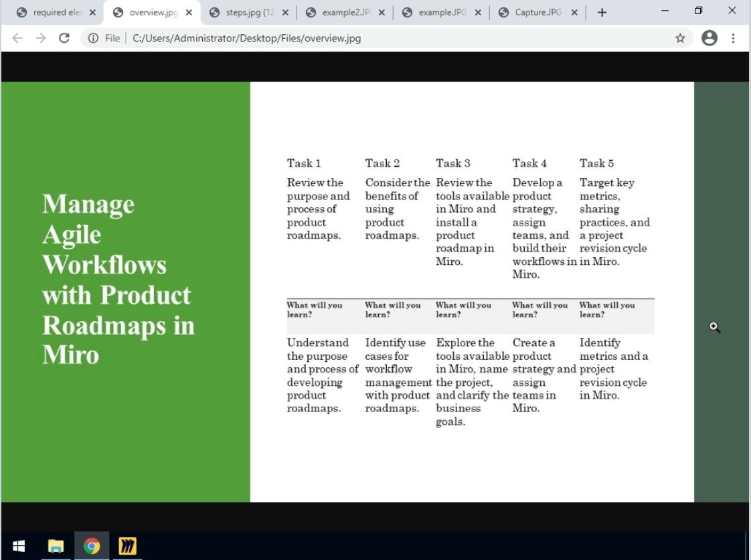Open a new browser tab

[x=602, y=13]
